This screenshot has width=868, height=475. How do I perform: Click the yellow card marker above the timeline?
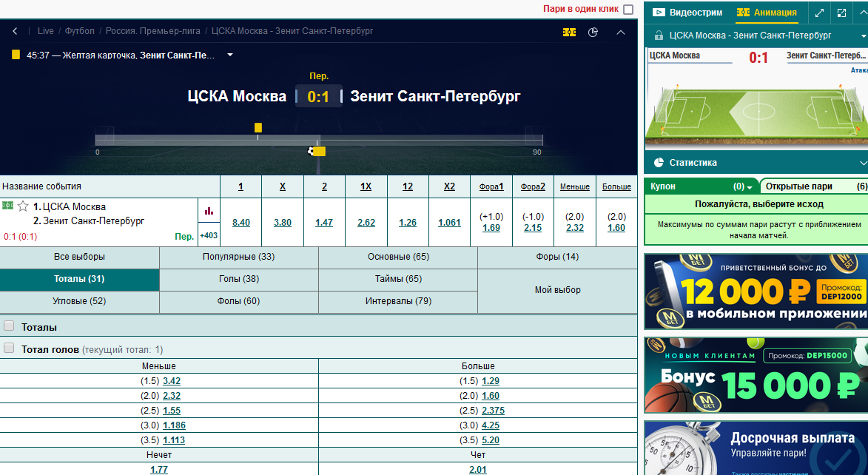coord(258,128)
